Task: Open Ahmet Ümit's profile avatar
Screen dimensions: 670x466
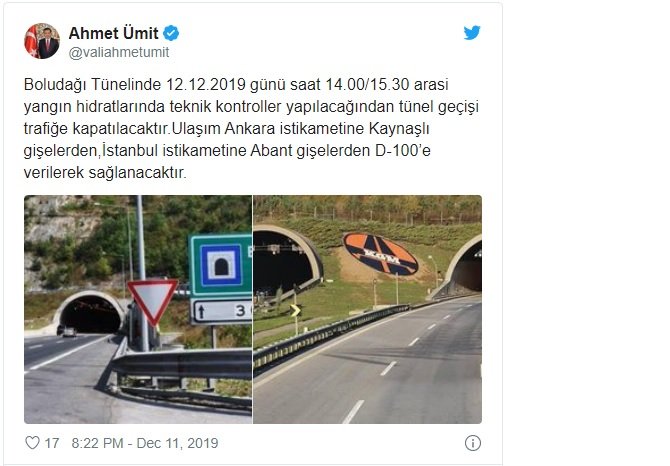Action: tap(41, 41)
